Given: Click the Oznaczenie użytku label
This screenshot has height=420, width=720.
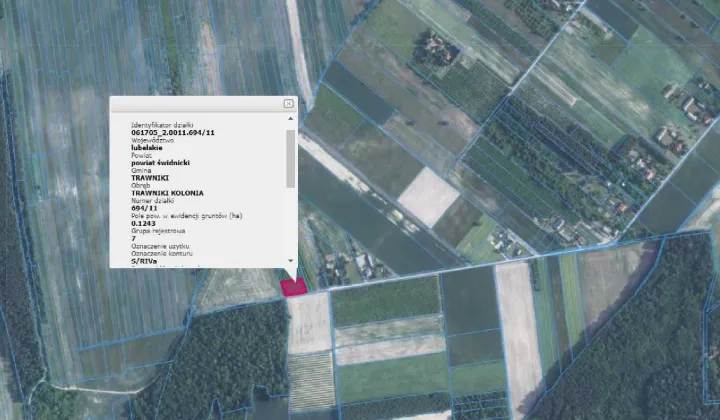Looking at the screenshot, I should coord(160,246).
